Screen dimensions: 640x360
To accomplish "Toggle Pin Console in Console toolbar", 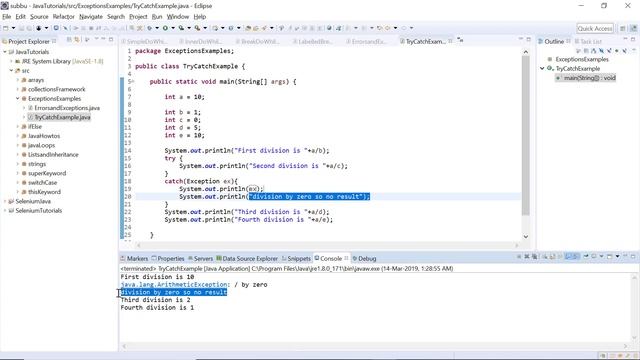I will pyautogui.click(x=586, y=256).
